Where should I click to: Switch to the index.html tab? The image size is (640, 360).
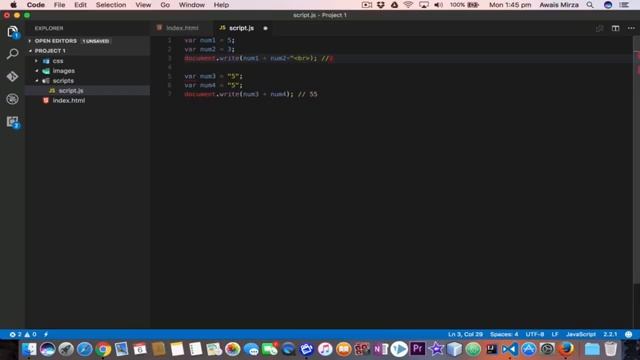[182, 28]
